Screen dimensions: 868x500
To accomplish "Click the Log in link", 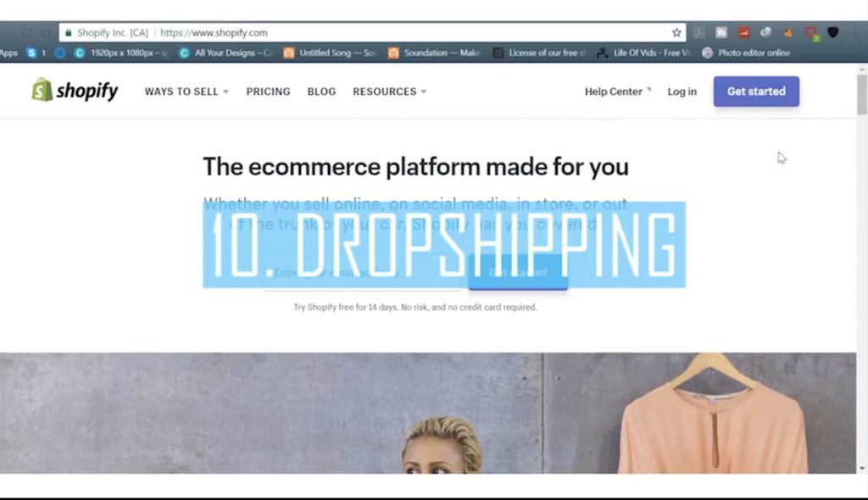I will click(x=682, y=92).
